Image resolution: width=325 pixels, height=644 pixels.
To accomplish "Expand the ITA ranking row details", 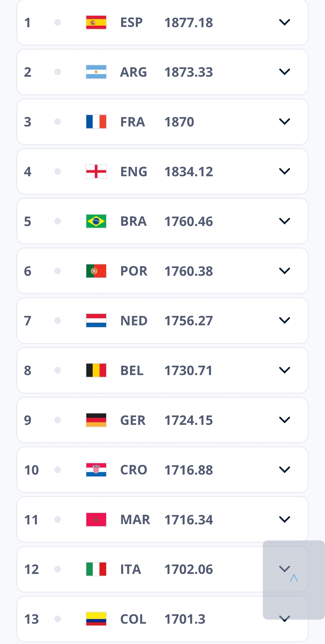I will [284, 569].
